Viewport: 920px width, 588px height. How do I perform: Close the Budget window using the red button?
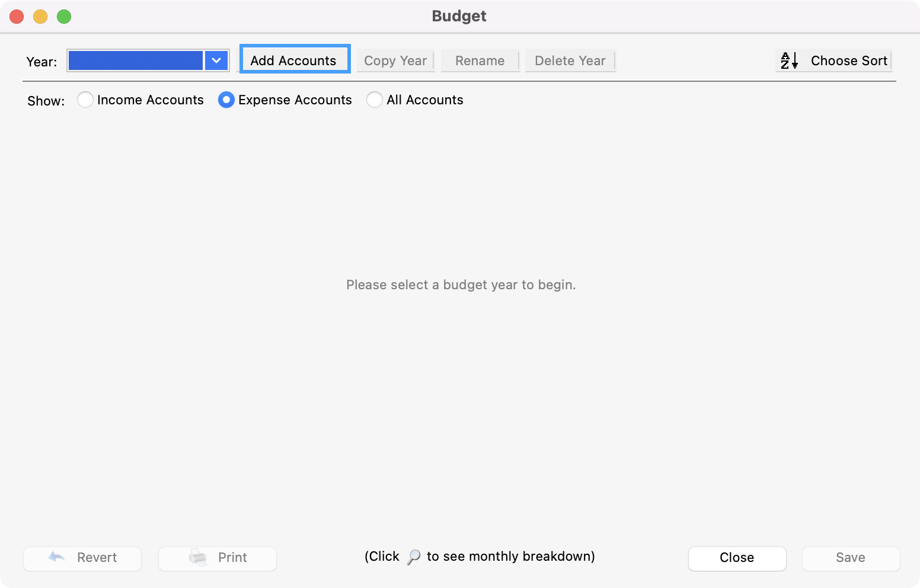(17, 17)
